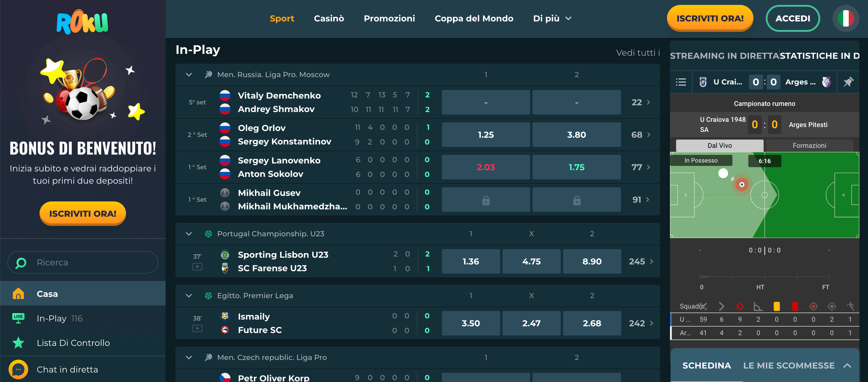Switch to Formazioni view
868x382 pixels.
pos(809,145)
